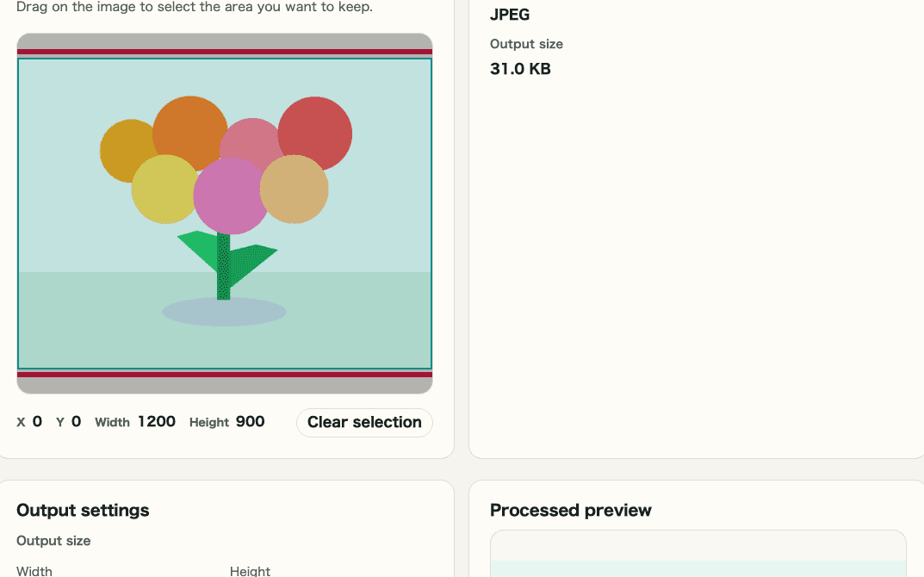Screen dimensions: 924x577
Task: Click the Height value showing 900
Action: point(250,422)
